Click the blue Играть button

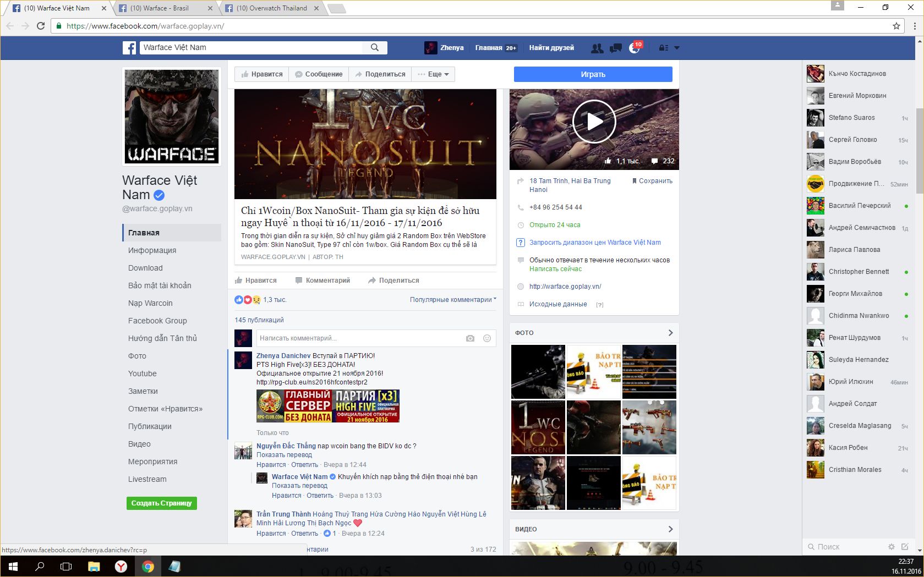pyautogui.click(x=593, y=74)
